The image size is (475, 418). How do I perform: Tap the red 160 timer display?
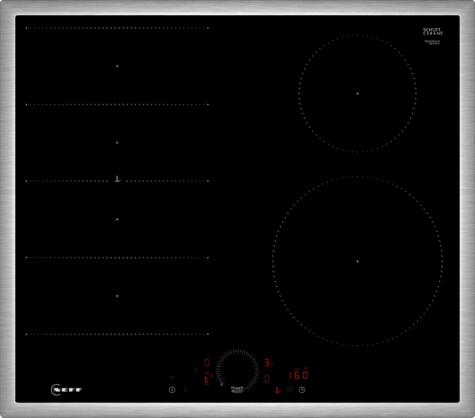point(299,375)
